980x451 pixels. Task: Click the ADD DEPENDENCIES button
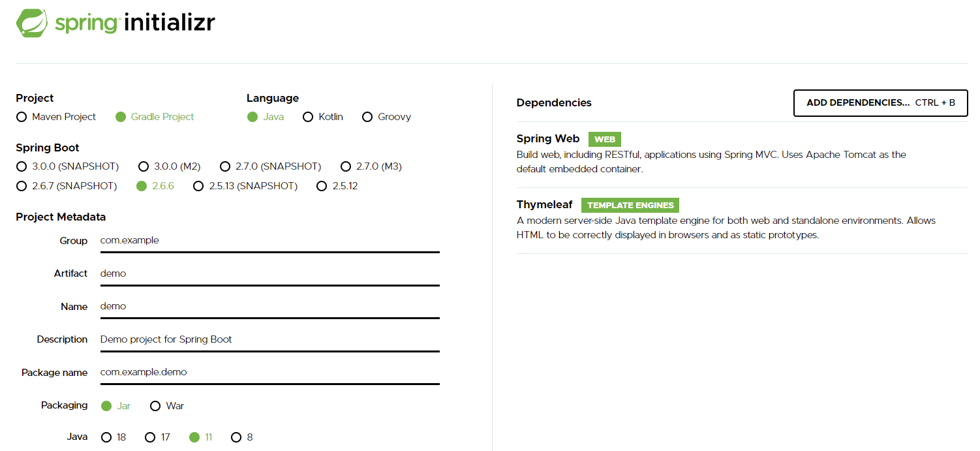coord(880,103)
